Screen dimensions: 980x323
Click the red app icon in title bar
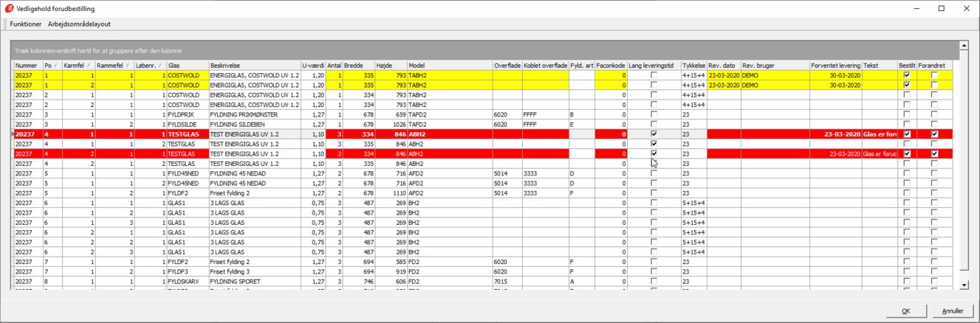[x=8, y=8]
